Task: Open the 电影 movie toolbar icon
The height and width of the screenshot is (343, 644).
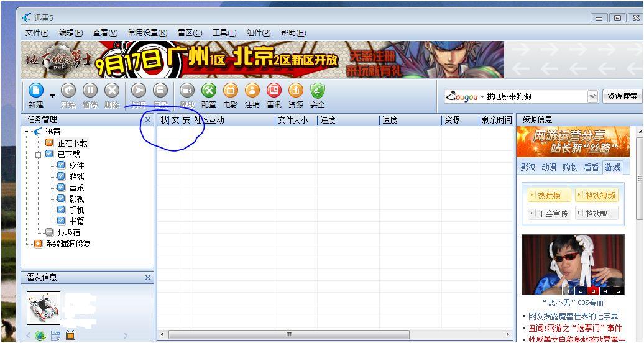Action: (231, 91)
